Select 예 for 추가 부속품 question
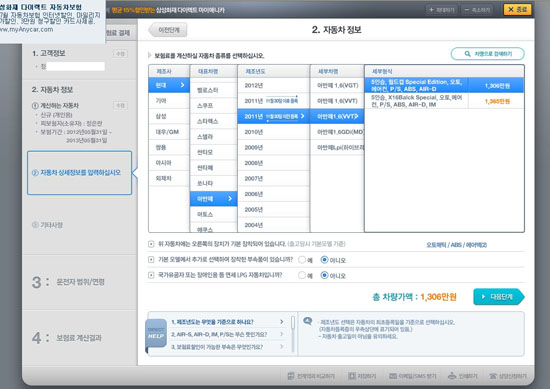Image resolution: width=550 pixels, height=389 pixels. click(302, 260)
